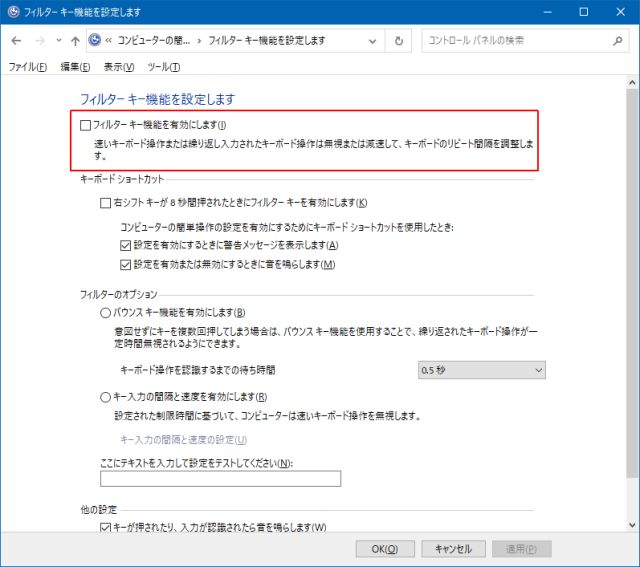Uncheck 音を鳴らします when toggling setting
This screenshot has width=640, height=567.
(125, 265)
